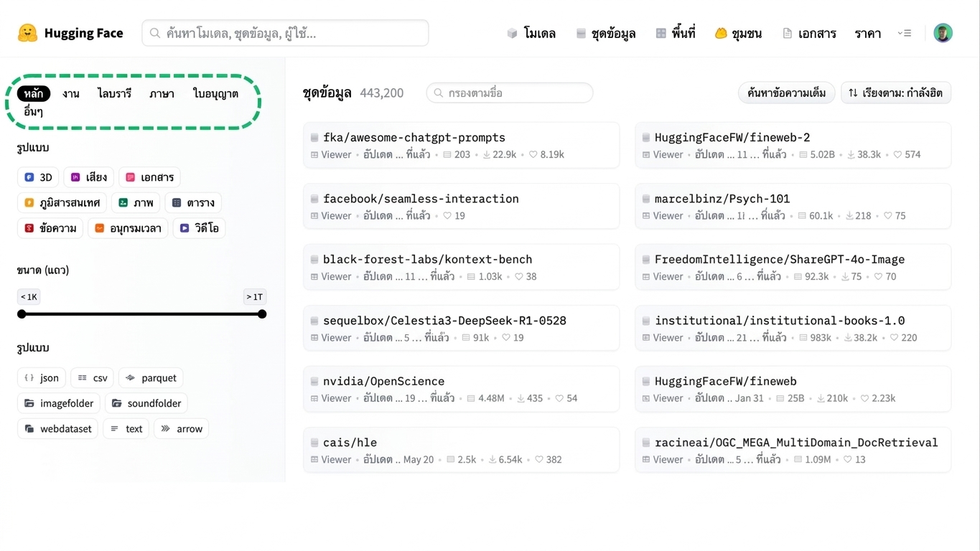This screenshot has height=551, width=980.
Task: Filter by webdataset format
Action: coord(57,429)
